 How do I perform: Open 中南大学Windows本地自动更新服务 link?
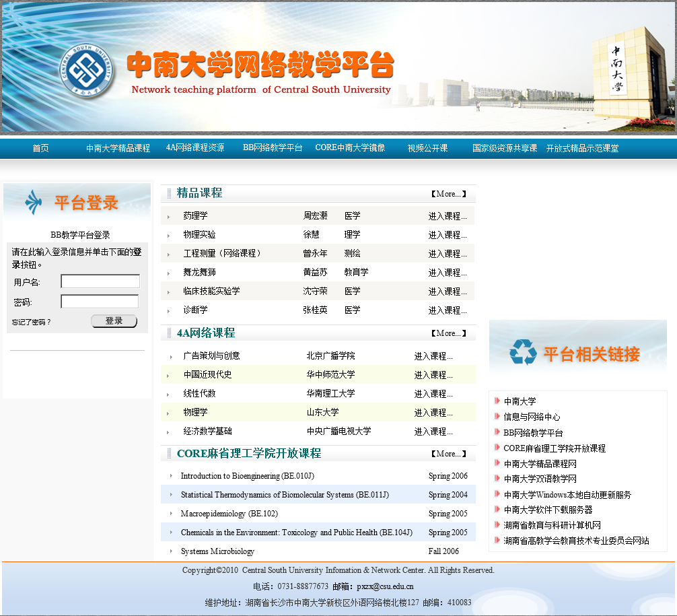pos(567,495)
